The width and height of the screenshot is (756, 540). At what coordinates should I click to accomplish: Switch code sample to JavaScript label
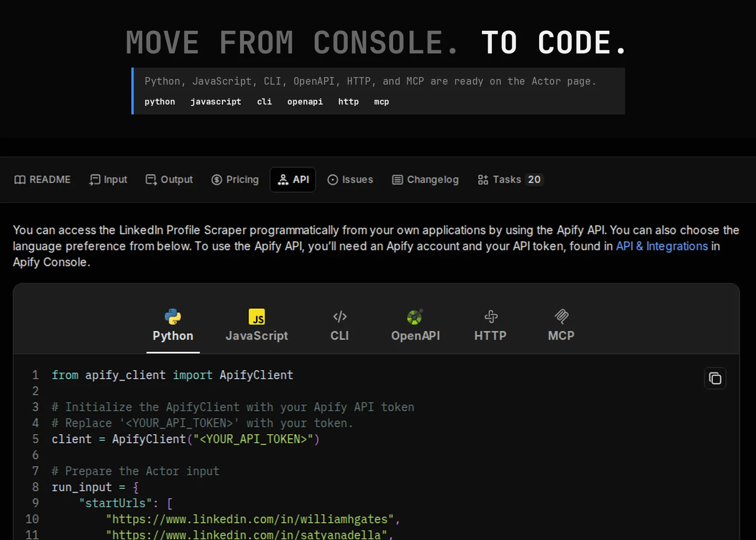(257, 336)
